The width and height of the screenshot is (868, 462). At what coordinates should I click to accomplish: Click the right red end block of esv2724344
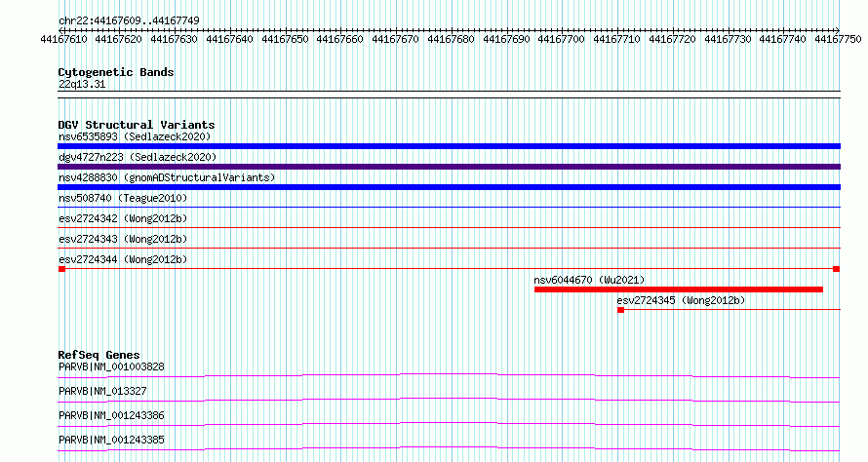837,269
